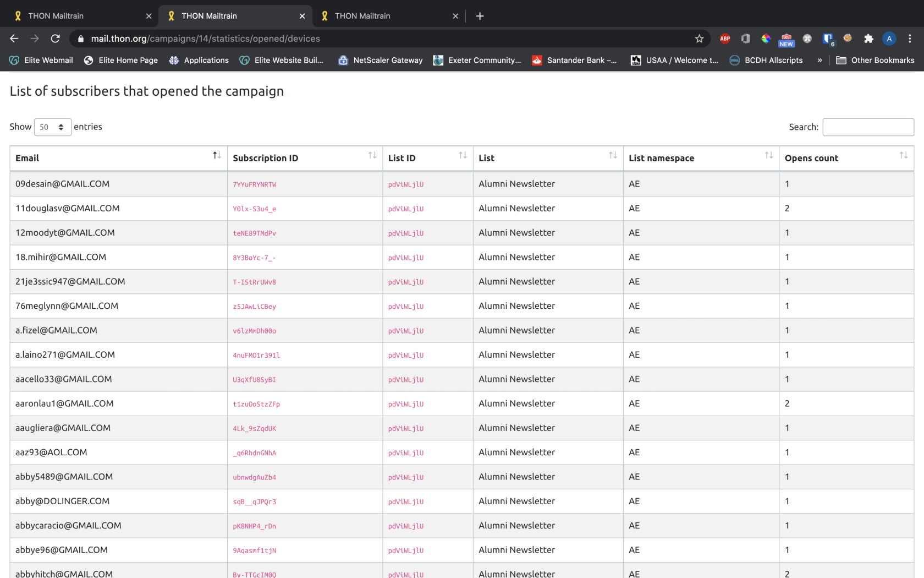This screenshot has height=578, width=924.
Task: Sort by List column arrows
Action: pos(613,156)
